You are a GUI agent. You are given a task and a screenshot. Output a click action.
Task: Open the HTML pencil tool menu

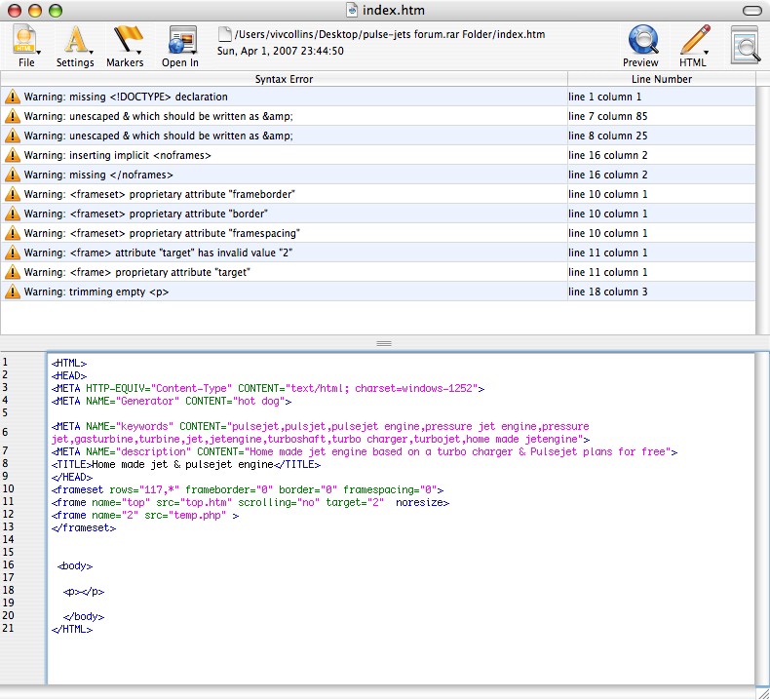point(693,45)
